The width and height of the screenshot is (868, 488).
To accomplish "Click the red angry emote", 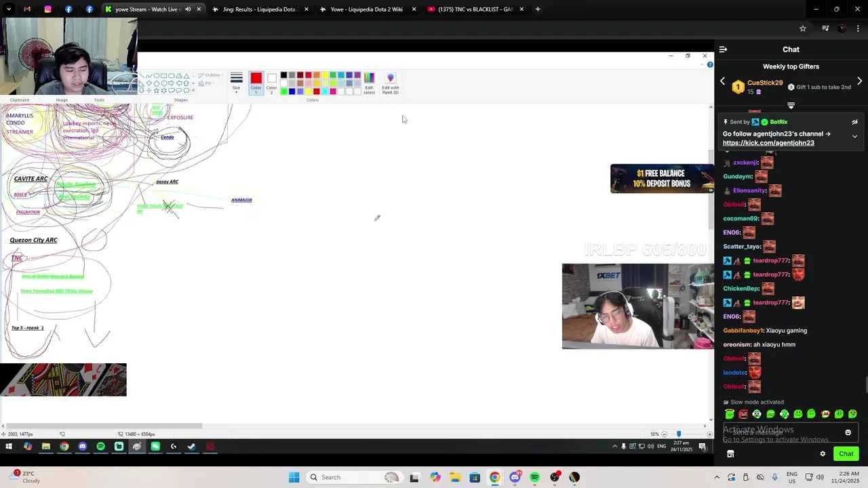I will click(743, 414).
